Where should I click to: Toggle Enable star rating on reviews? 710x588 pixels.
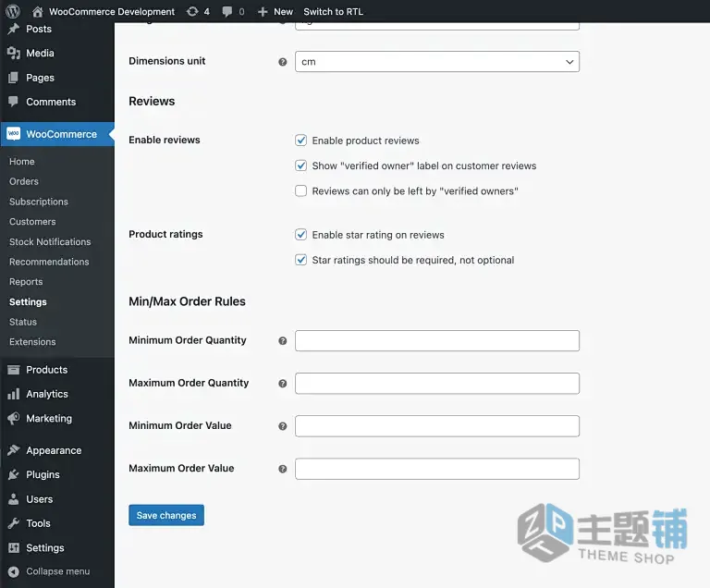pos(300,234)
